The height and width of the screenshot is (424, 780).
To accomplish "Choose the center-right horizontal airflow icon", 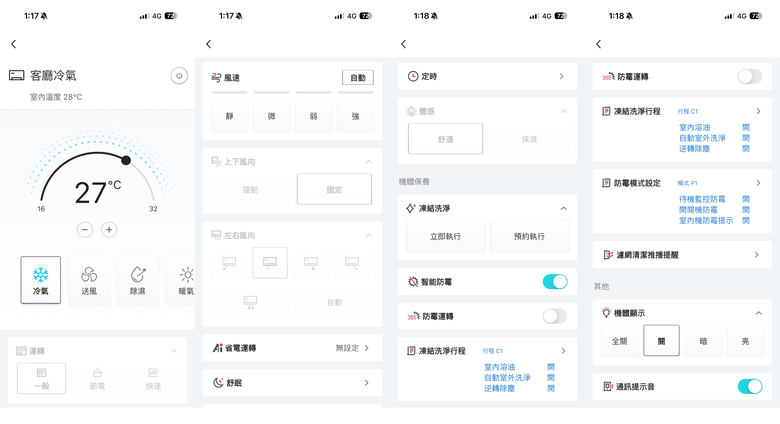I will (311, 263).
